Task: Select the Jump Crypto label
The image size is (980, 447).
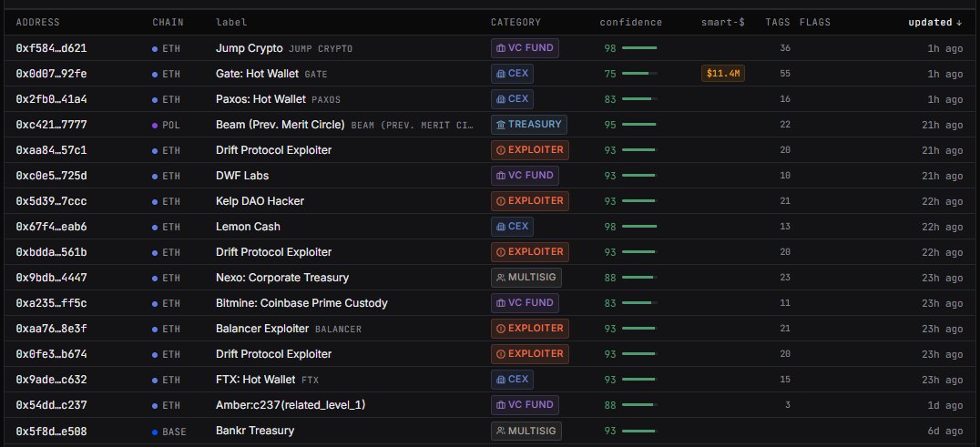Action: 250,48
